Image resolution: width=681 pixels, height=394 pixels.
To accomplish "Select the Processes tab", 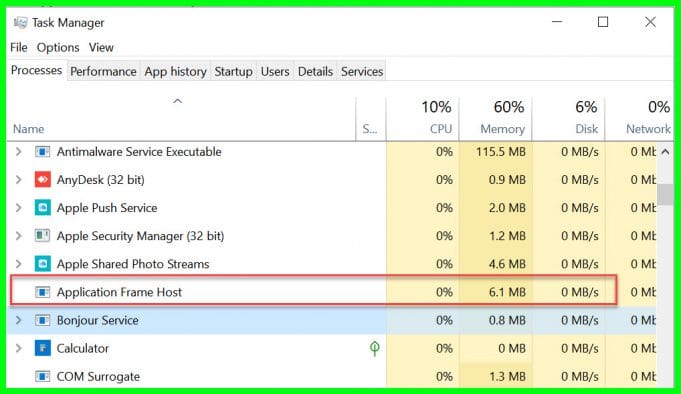I will tap(36, 70).
